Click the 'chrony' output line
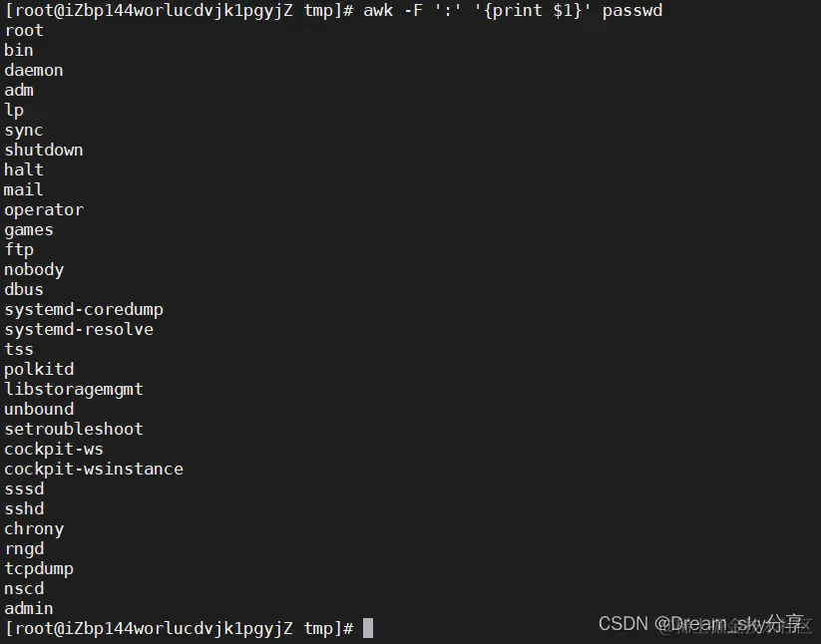This screenshot has height=644, width=821. (34, 529)
